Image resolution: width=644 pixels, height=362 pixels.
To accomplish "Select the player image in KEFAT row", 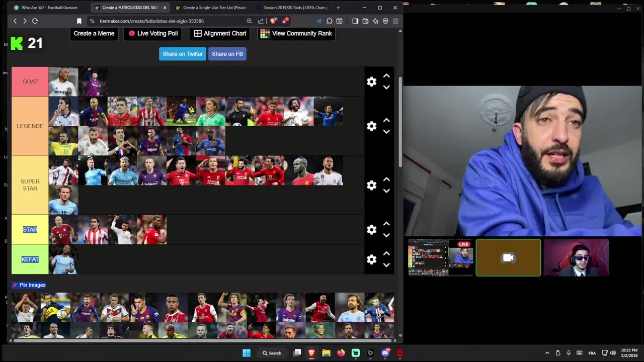I will (x=63, y=259).
